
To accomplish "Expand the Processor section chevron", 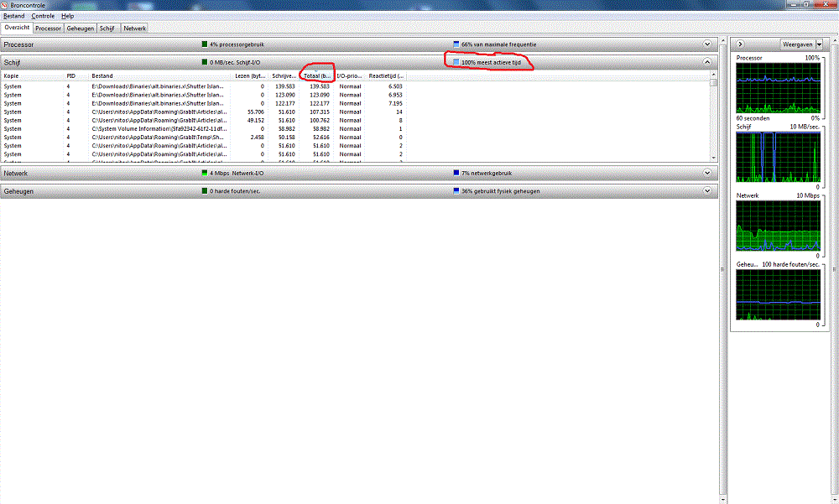I will coord(707,44).
